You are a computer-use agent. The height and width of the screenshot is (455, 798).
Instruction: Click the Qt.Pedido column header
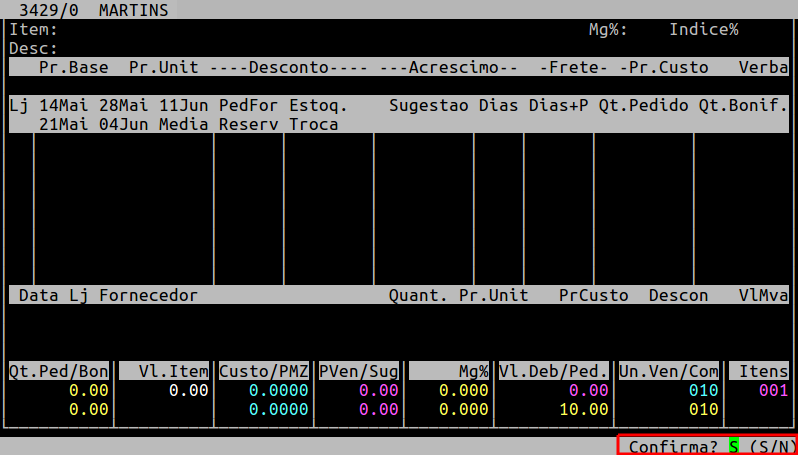[643, 105]
